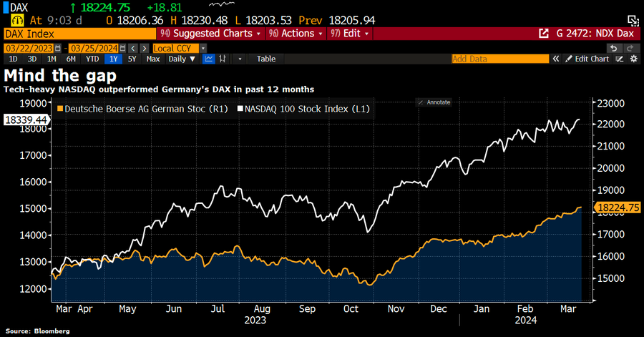
Task: Click the start date field 03/22/2023
Action: click(29, 49)
